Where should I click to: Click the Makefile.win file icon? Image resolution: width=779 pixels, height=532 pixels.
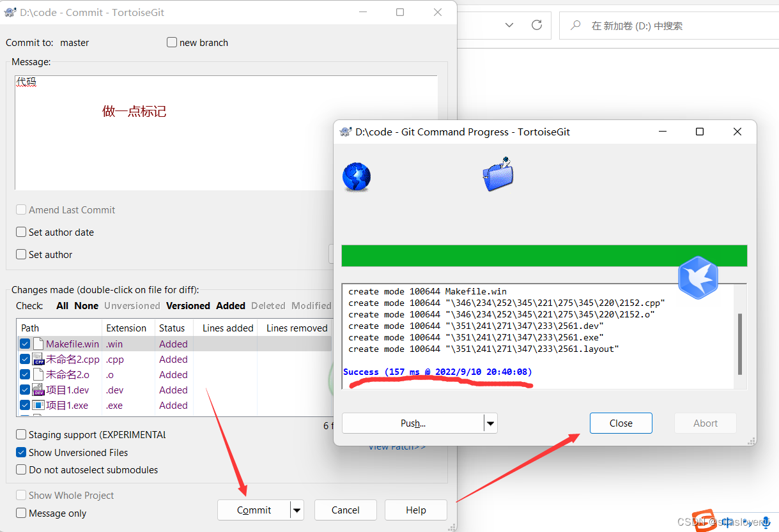point(38,344)
